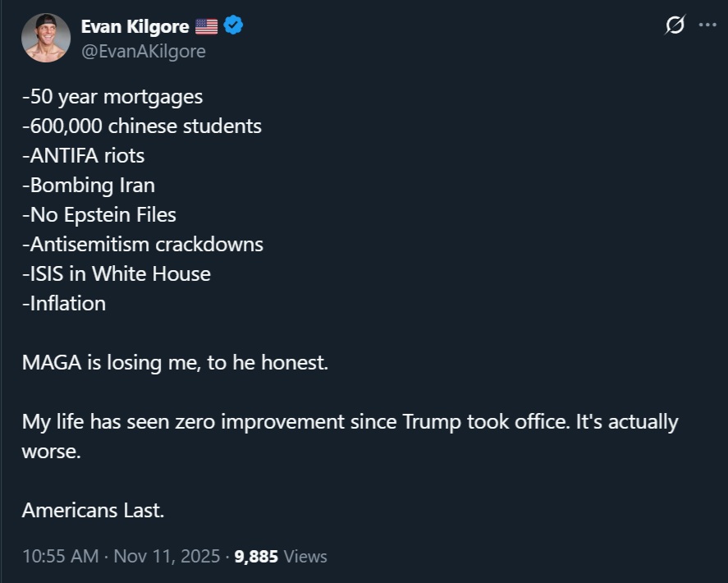Image resolution: width=728 pixels, height=583 pixels.
Task: Select the "-ANTIFA riots" line of text
Action: pos(83,155)
